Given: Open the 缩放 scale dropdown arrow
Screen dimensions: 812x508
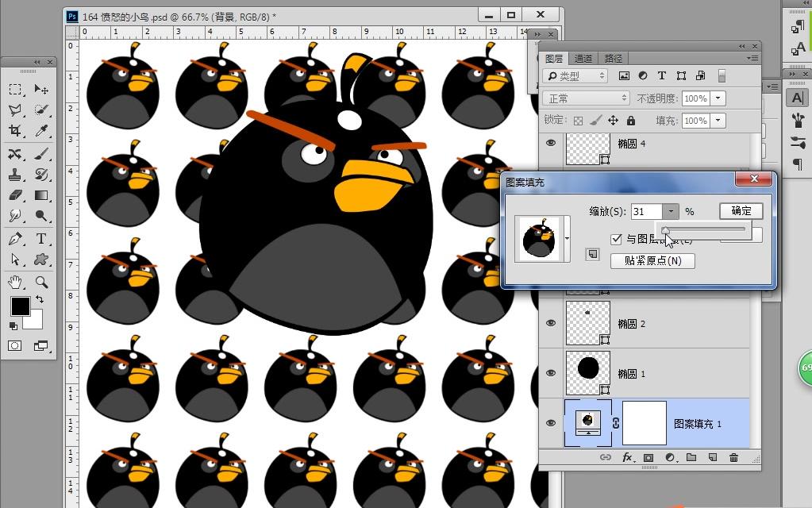Looking at the screenshot, I should coord(671,211).
